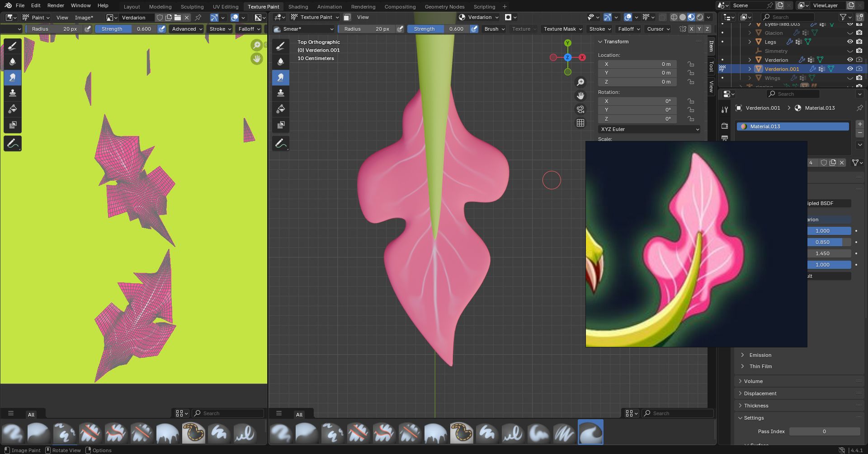This screenshot has height=454, width=868.
Task: Add new collection in the outliner
Action: (859, 17)
